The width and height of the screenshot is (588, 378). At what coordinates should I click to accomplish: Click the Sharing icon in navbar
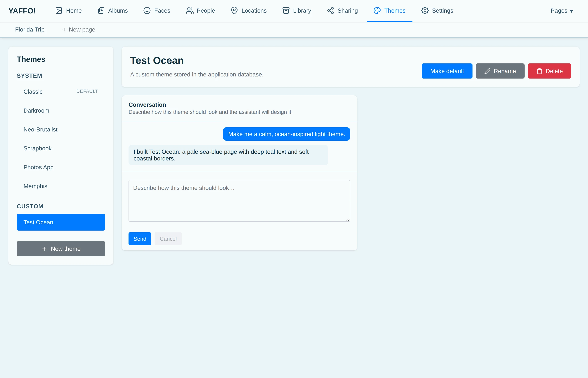pyautogui.click(x=330, y=10)
